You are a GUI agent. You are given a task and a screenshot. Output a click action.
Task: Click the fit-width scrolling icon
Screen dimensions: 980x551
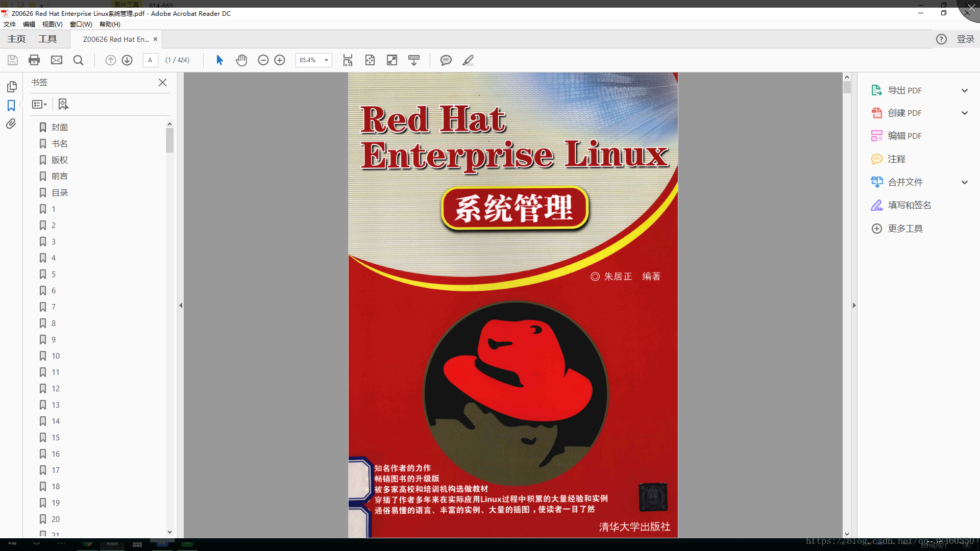tap(348, 60)
